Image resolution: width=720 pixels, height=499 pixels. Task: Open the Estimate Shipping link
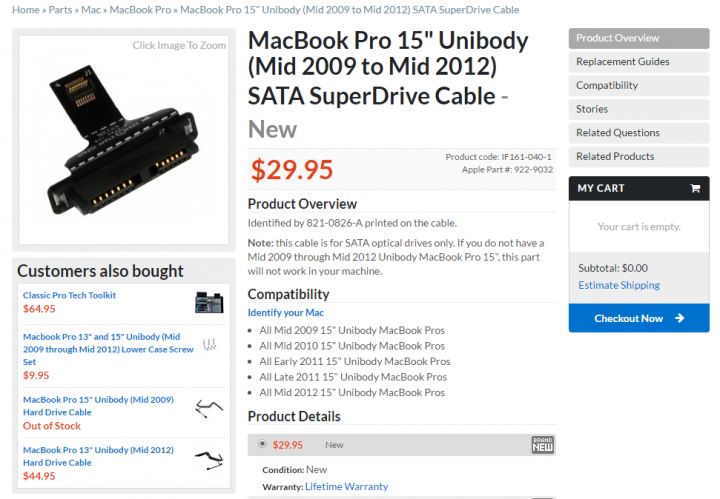tap(619, 285)
